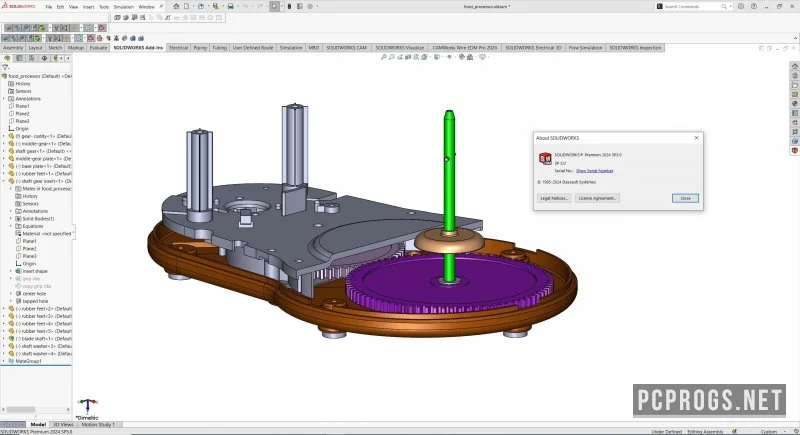Open the Tools menu
The image size is (800, 435).
[104, 7]
